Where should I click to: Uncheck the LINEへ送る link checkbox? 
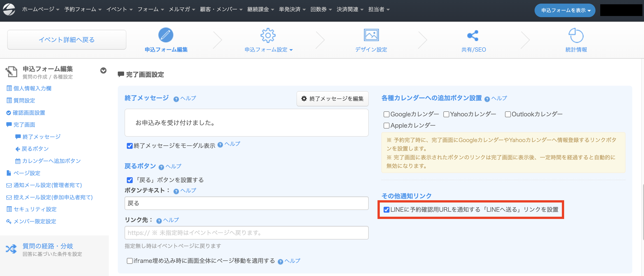(386, 209)
